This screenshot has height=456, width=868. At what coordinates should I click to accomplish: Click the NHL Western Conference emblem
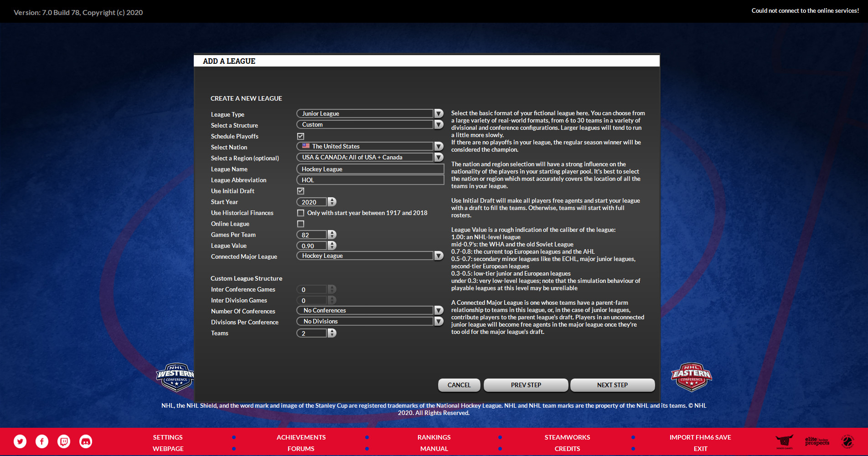(x=175, y=377)
